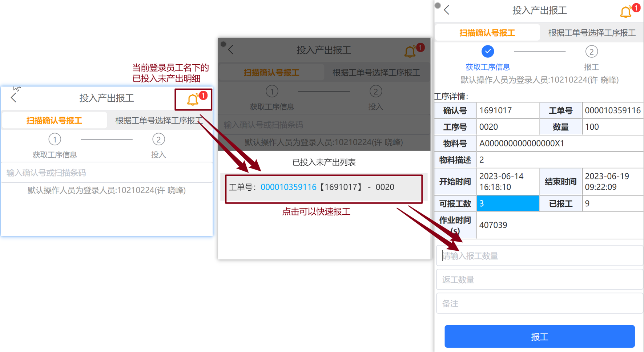Tap back arrow in right panel
Screen dimensions: 644x352
click(x=447, y=10)
